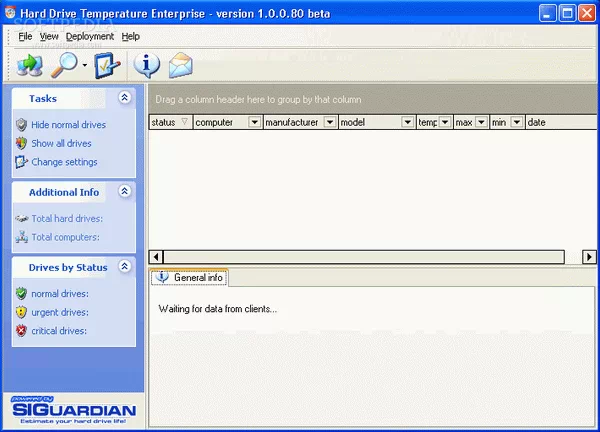Click the normal drives label
600x432 pixels.
point(60,294)
